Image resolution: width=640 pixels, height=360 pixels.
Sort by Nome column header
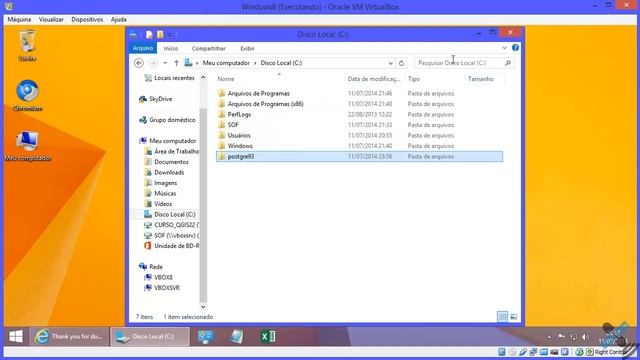coord(280,79)
